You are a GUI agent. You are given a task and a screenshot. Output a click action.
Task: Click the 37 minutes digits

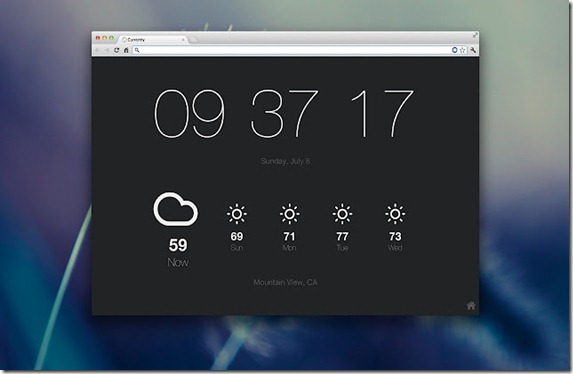[284, 114]
